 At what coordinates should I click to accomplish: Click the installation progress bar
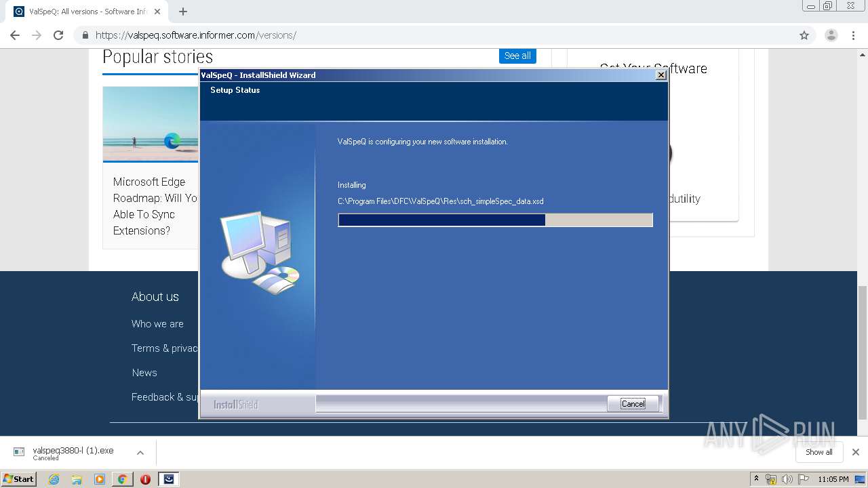tap(495, 220)
